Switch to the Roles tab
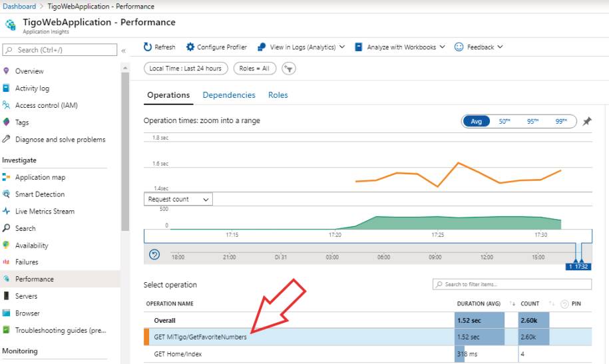Viewport: 609px width, 364px height. (278, 95)
